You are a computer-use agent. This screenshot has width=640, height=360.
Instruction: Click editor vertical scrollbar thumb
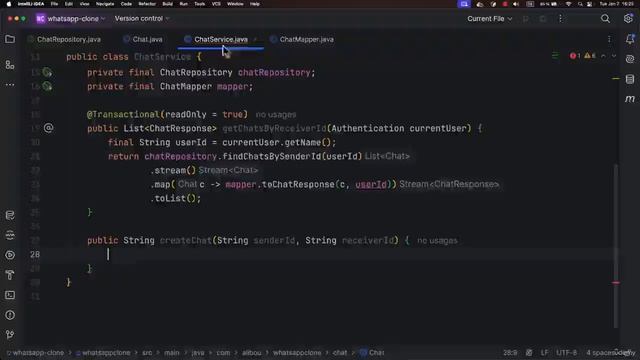(x=616, y=245)
